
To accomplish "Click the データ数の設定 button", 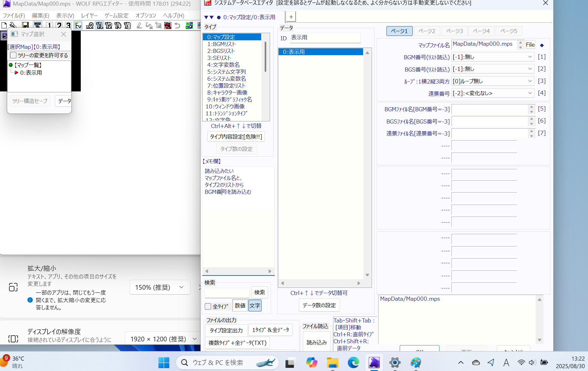I will 319,305.
